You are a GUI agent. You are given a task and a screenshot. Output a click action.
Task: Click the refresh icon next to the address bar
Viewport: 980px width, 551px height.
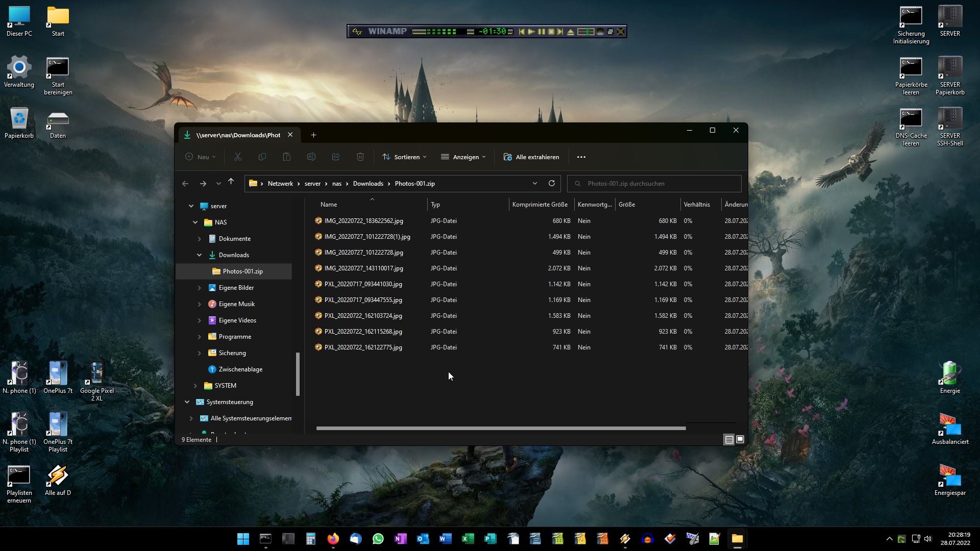[x=551, y=184]
